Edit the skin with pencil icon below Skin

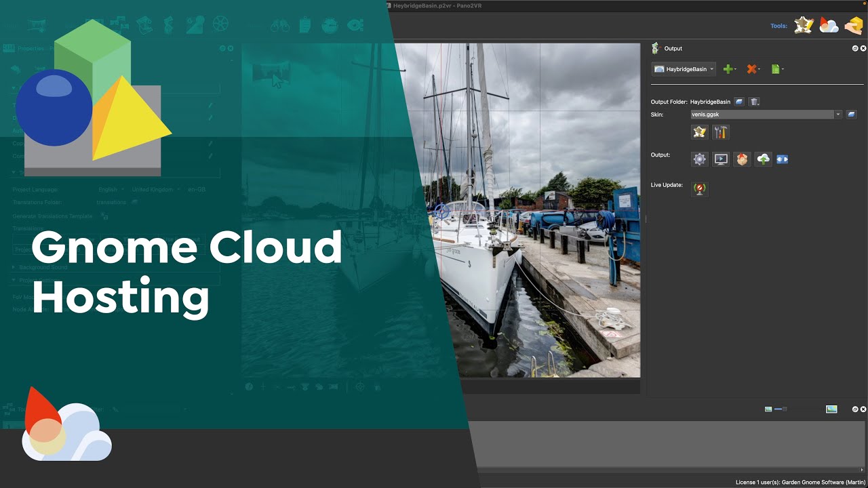(x=699, y=132)
